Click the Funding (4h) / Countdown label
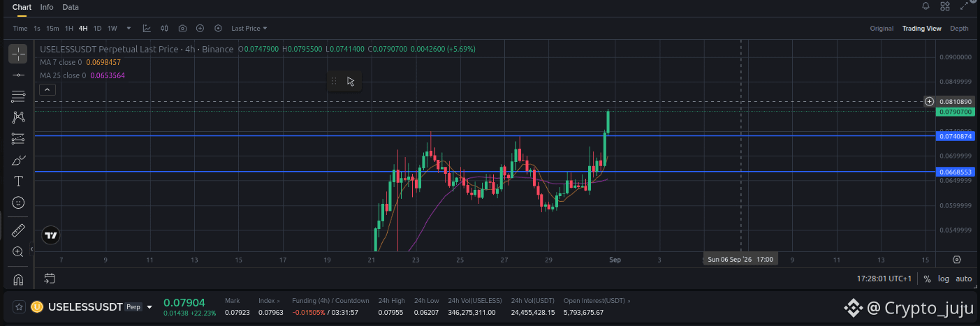The image size is (980, 326). point(330,301)
